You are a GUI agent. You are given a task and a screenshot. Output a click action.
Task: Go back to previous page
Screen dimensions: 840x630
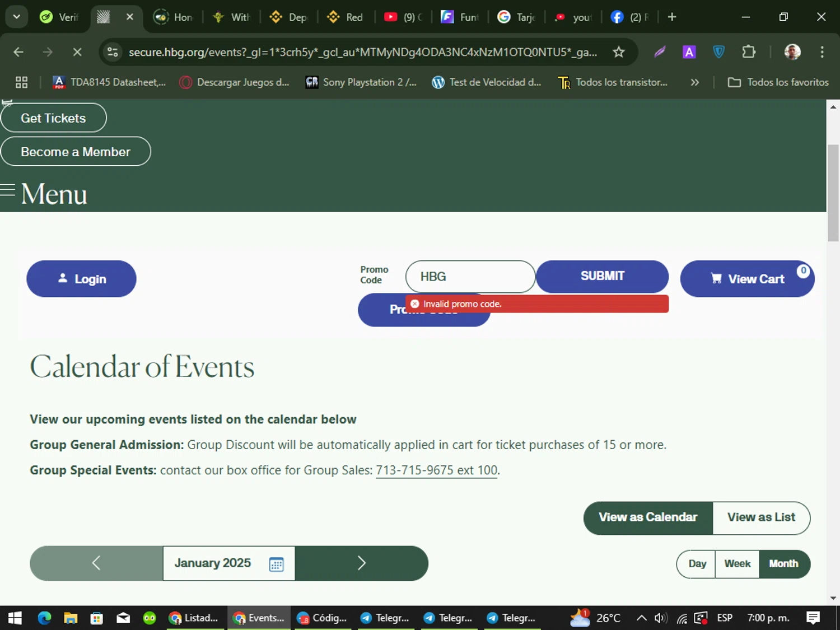(18, 52)
